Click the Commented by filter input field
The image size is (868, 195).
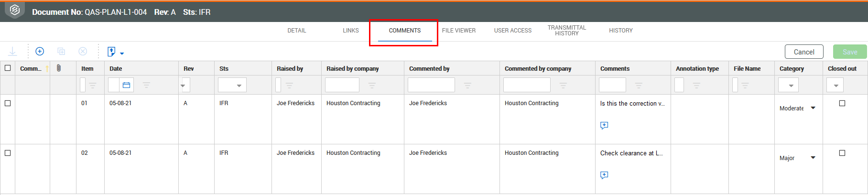pyautogui.click(x=431, y=85)
